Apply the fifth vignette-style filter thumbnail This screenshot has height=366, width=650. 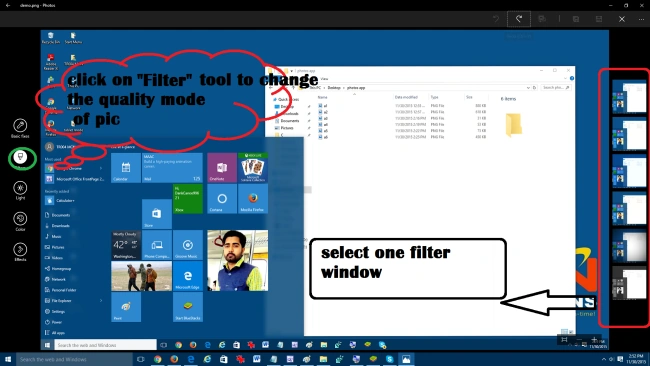pyautogui.click(x=629, y=246)
